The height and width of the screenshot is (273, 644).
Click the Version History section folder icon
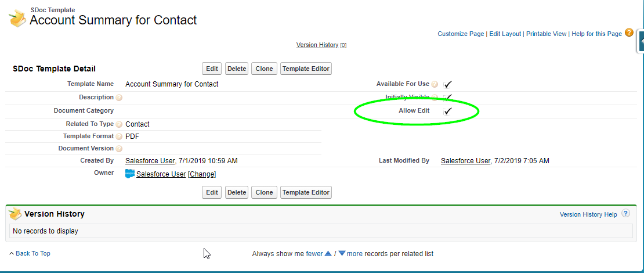pos(16,214)
